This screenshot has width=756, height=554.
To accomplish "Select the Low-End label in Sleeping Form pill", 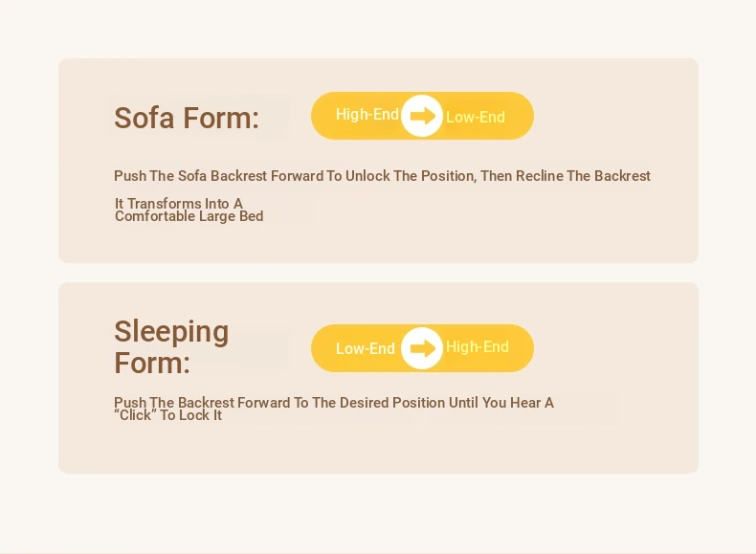I will pyautogui.click(x=365, y=348).
